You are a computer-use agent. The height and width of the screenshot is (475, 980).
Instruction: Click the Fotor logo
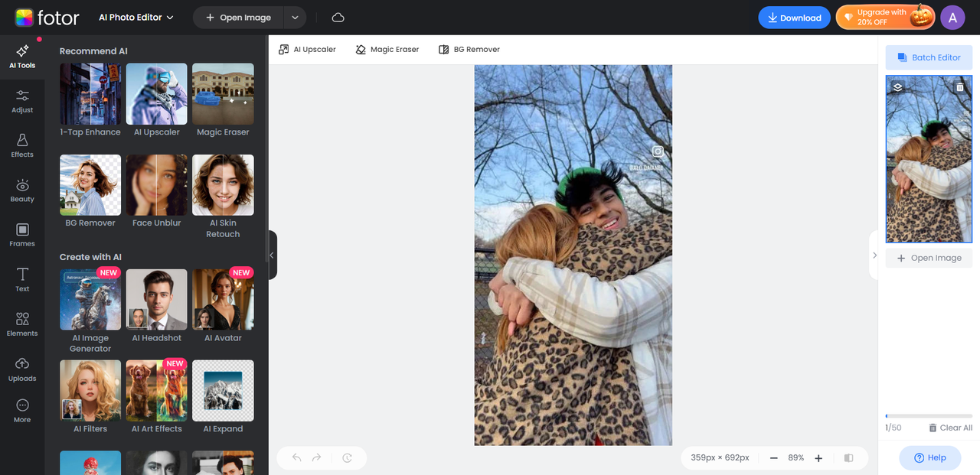(46, 17)
